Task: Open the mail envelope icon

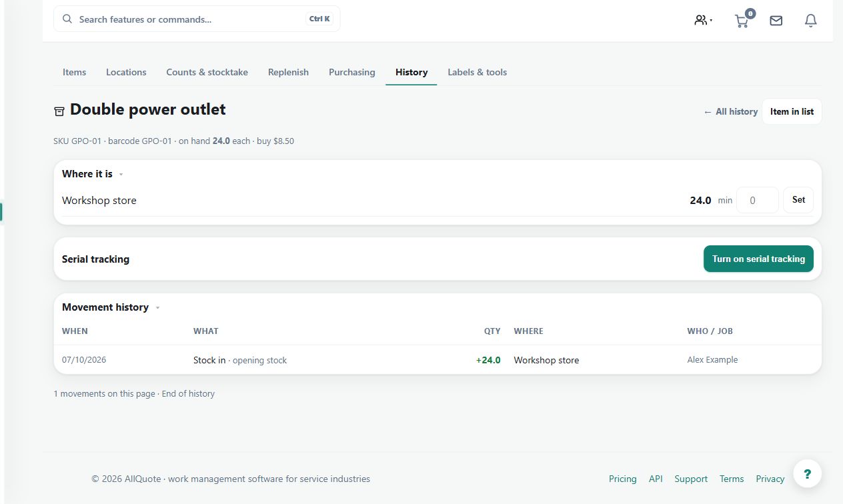Action: click(x=776, y=21)
